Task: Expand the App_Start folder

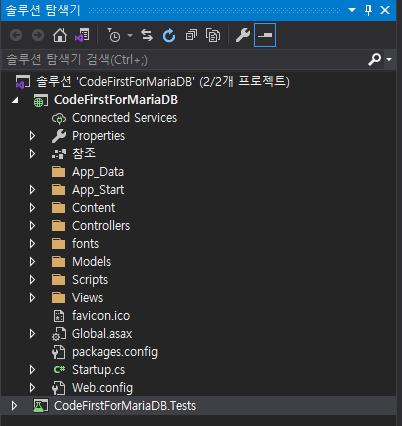Action: [x=32, y=190]
